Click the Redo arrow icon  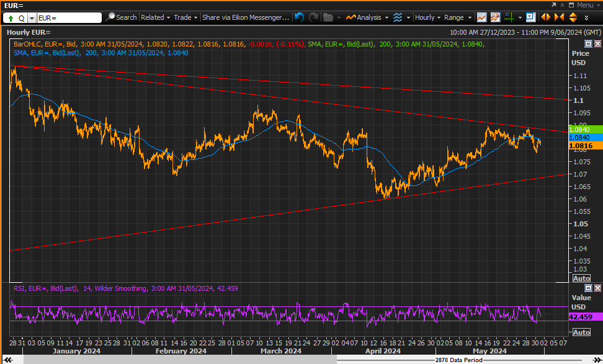(x=313, y=17)
